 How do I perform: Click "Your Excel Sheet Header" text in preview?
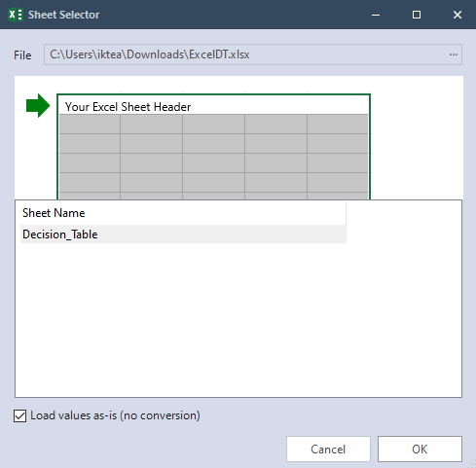point(128,107)
